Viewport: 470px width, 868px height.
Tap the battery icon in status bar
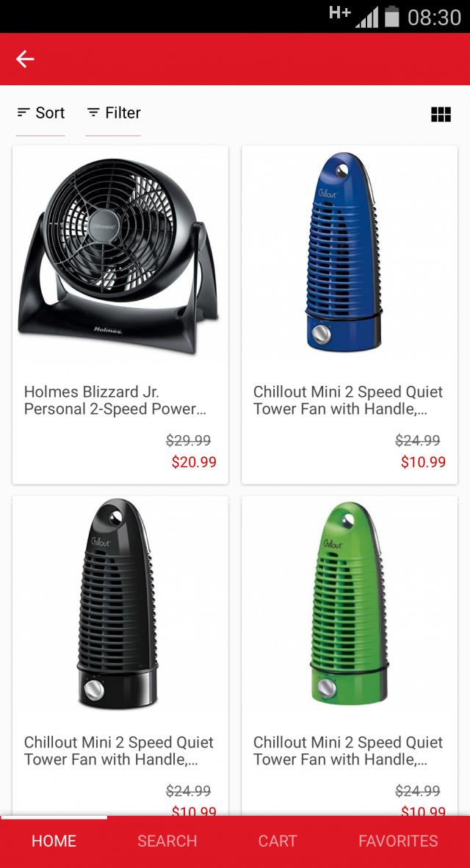(x=392, y=16)
